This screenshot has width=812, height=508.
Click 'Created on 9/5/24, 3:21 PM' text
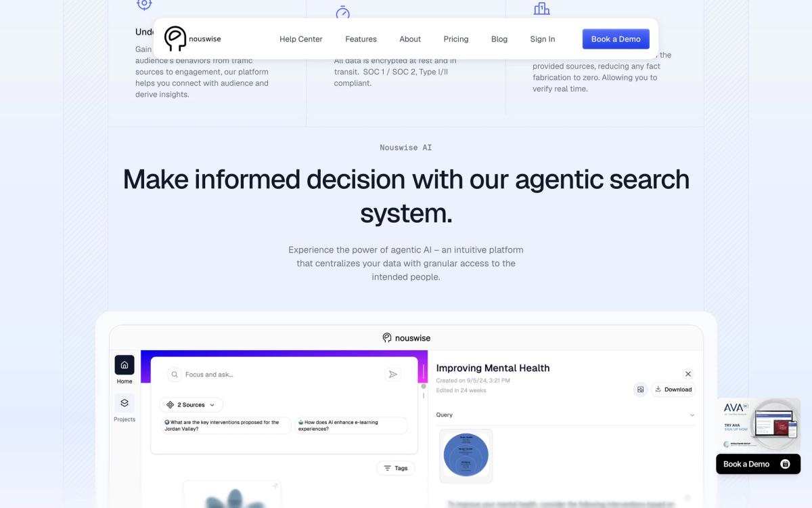473,381
